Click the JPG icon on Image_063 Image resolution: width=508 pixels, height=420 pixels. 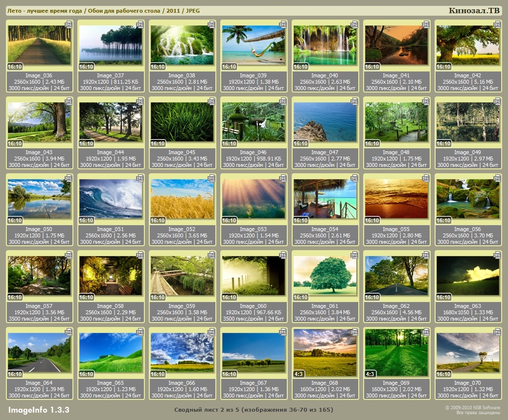click(497, 255)
